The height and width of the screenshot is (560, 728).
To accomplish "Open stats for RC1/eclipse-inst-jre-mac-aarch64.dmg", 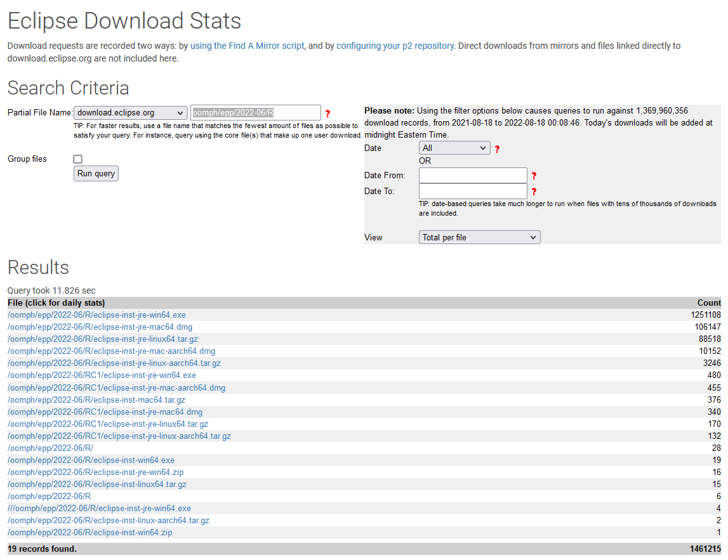I will [x=117, y=388].
